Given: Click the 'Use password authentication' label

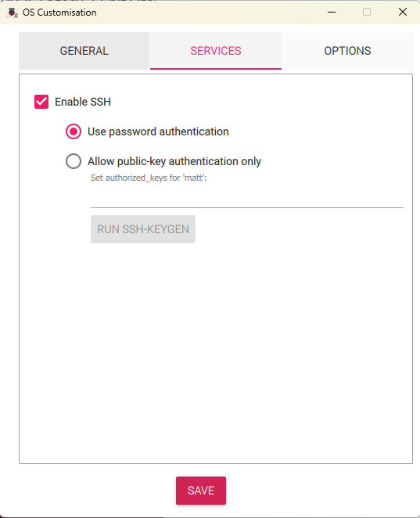Looking at the screenshot, I should [x=158, y=131].
